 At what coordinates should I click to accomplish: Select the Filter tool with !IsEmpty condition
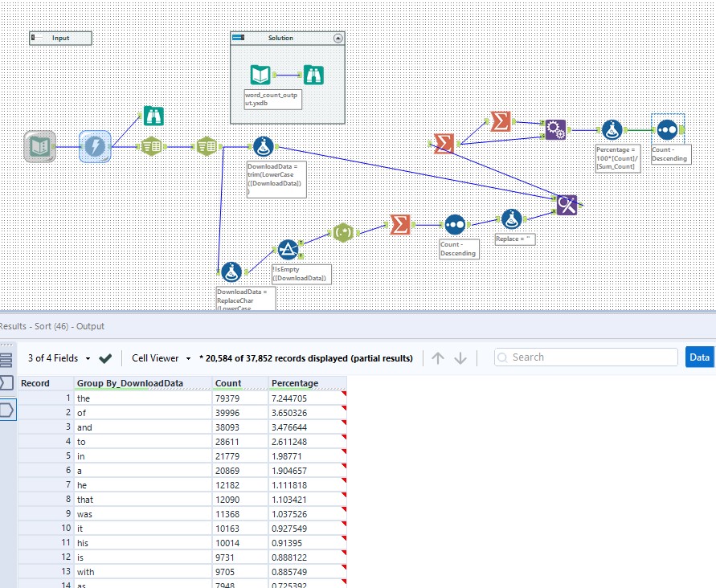click(x=289, y=249)
